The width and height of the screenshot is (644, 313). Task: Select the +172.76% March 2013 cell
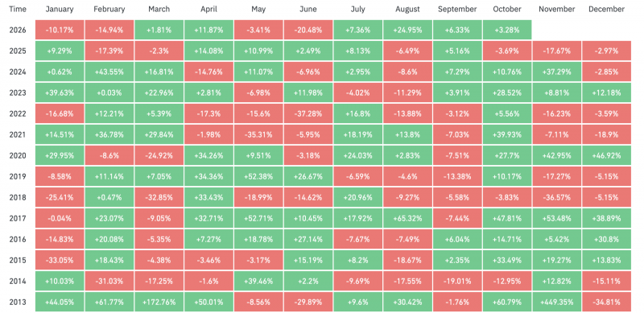[x=159, y=302]
